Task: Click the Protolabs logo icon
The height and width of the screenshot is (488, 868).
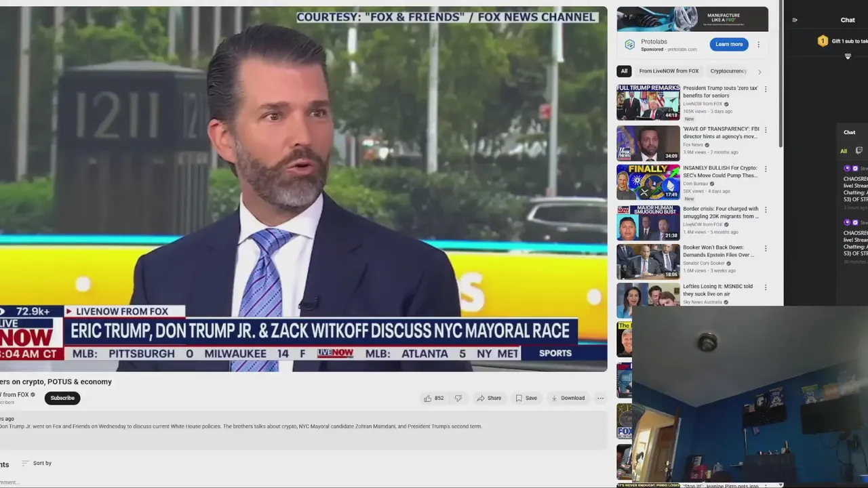Action: point(629,45)
